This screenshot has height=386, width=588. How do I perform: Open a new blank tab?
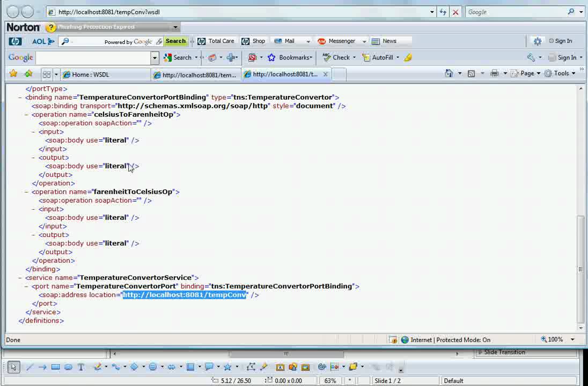339,74
